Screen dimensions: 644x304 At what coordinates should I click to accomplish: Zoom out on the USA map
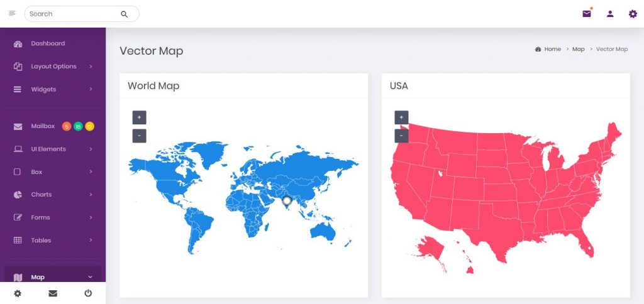pos(401,136)
